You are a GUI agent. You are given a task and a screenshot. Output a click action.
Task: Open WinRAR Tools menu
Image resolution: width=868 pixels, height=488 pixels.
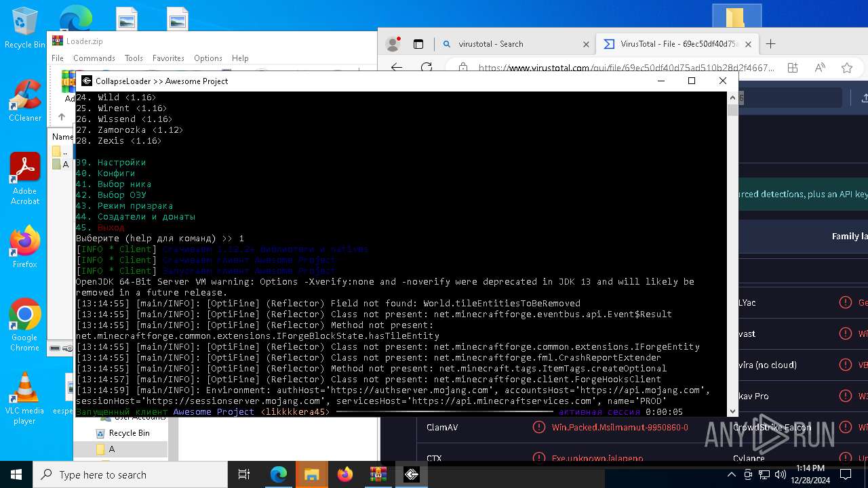(x=134, y=58)
